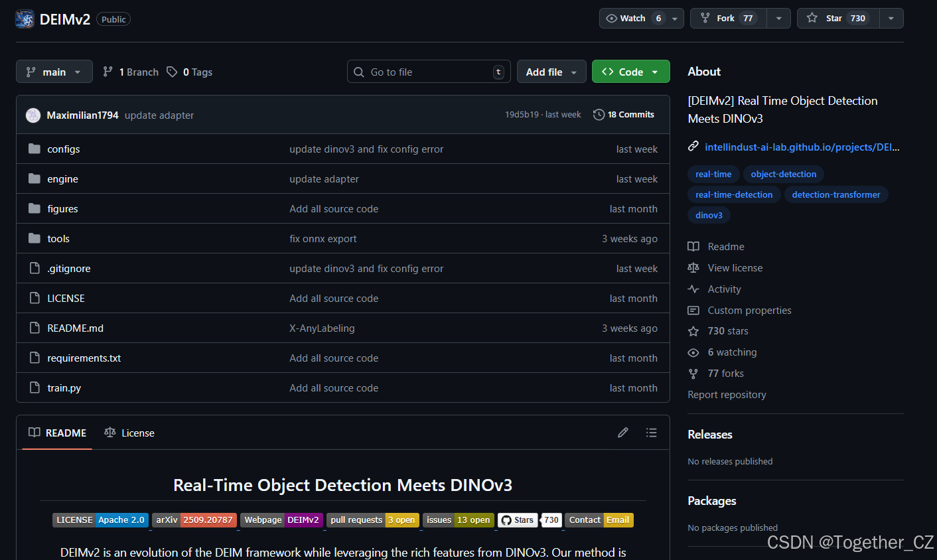The height and width of the screenshot is (560, 937).
Task: Click the engine folder icon
Action: point(35,178)
